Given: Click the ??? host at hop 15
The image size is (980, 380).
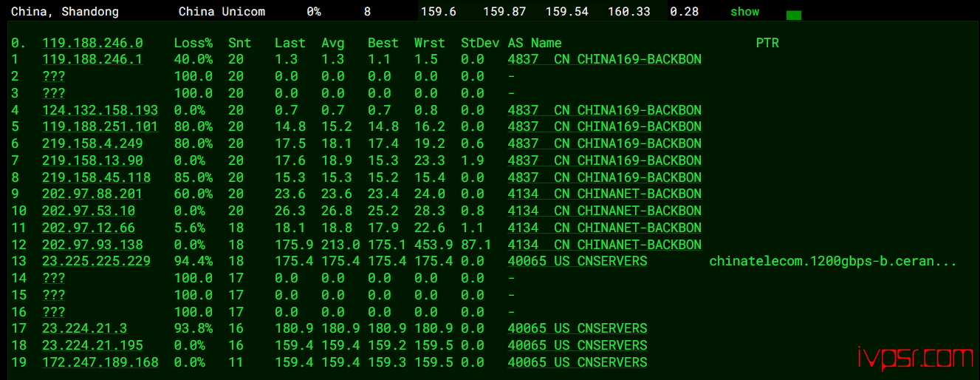Looking at the screenshot, I should tap(53, 295).
